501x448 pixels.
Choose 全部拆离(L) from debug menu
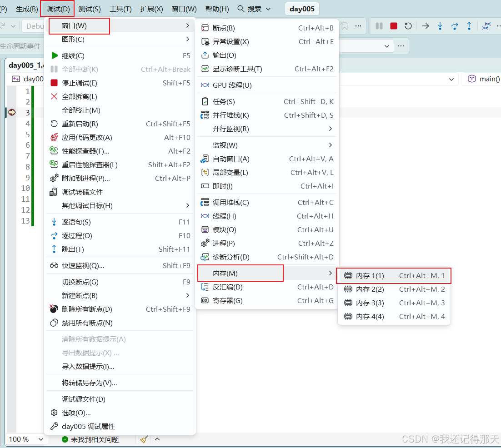tap(120, 96)
